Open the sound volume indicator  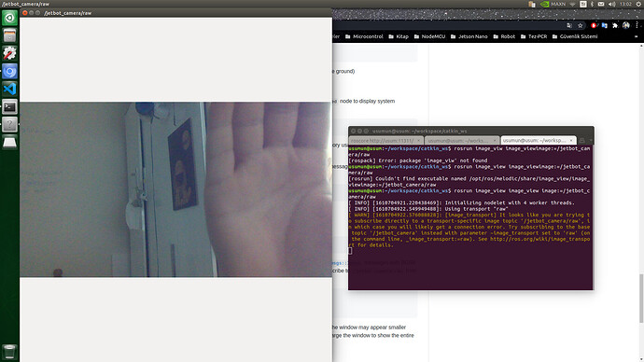coord(611,4)
